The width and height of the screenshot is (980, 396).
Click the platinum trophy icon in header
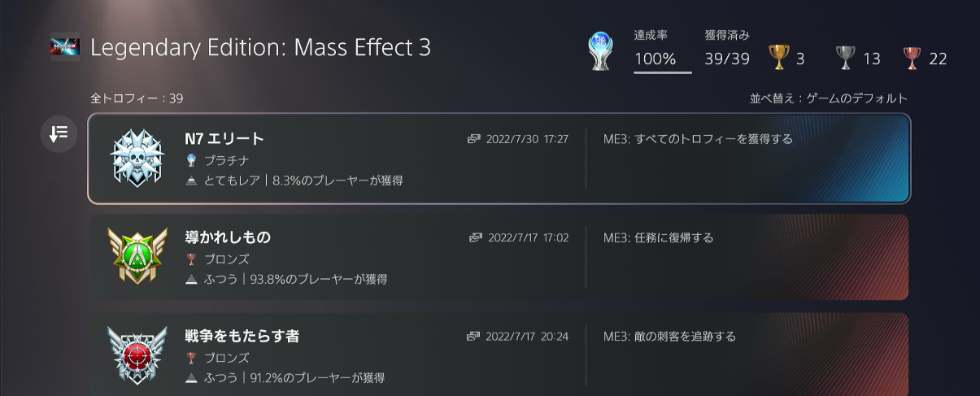click(x=602, y=51)
